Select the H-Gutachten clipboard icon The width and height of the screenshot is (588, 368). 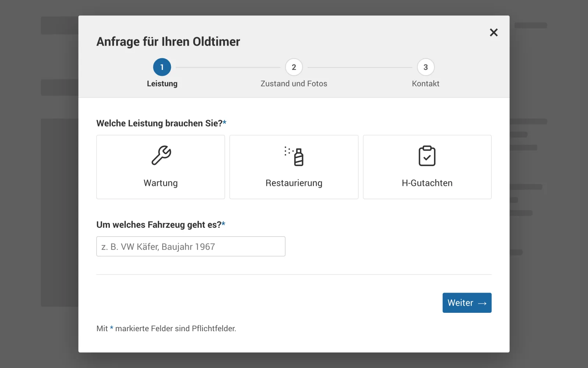pos(427,156)
